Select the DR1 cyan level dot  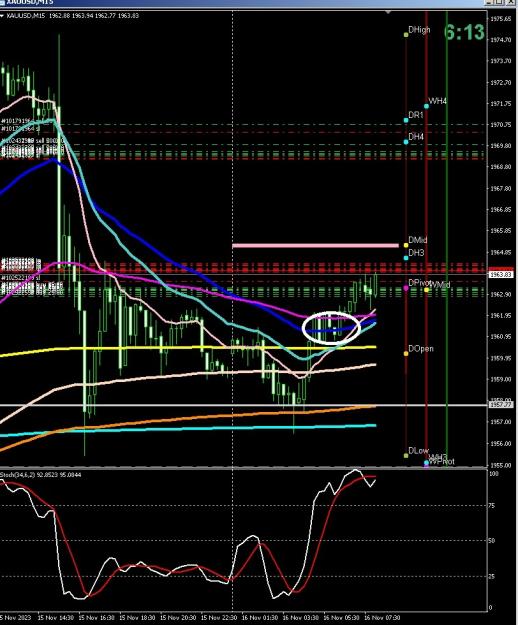point(406,120)
